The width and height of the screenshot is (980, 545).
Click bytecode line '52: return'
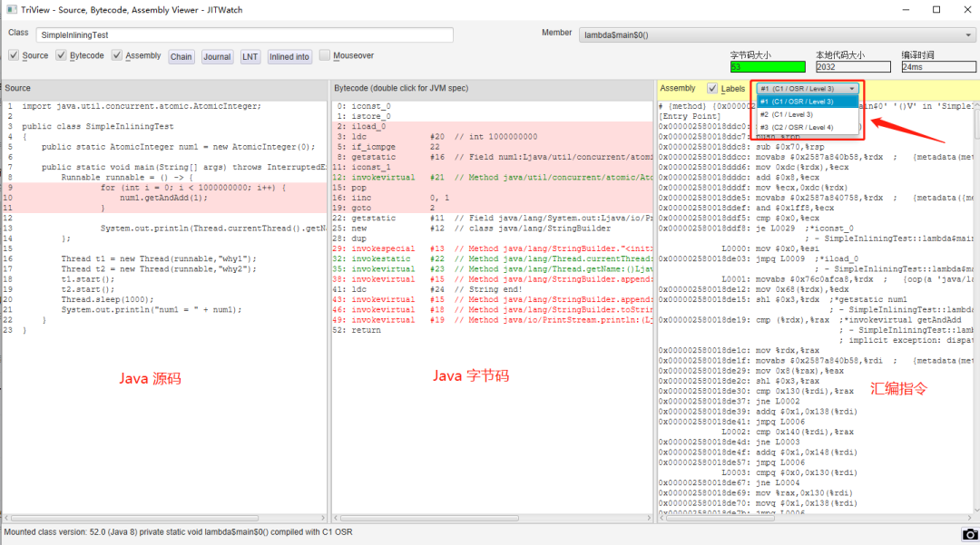[357, 330]
